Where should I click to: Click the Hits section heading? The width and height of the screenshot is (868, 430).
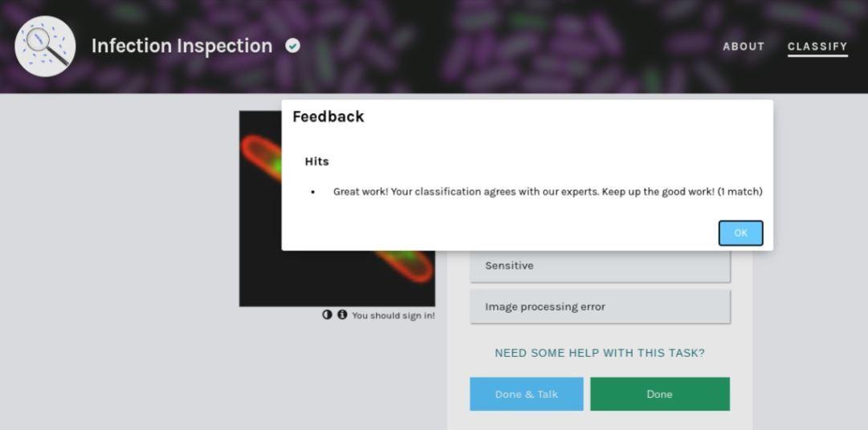pyautogui.click(x=316, y=161)
